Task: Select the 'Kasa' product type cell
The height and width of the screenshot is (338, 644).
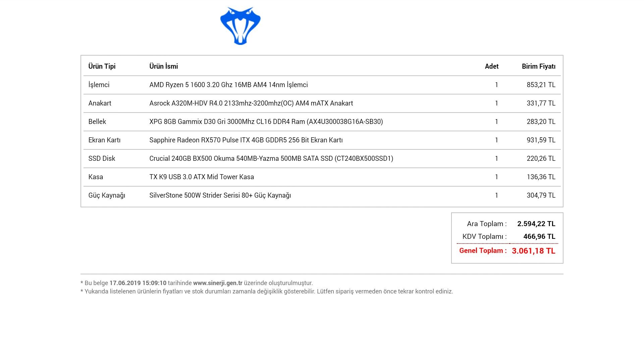Action: [96, 177]
